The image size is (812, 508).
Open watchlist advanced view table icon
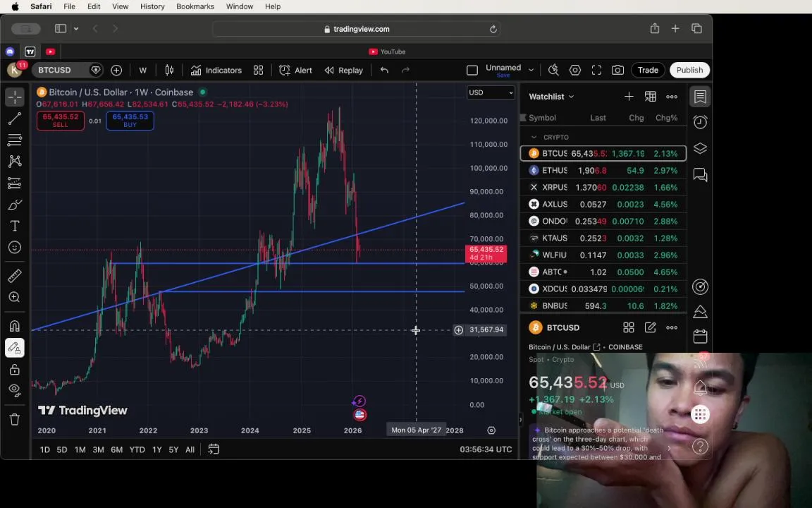(650, 97)
